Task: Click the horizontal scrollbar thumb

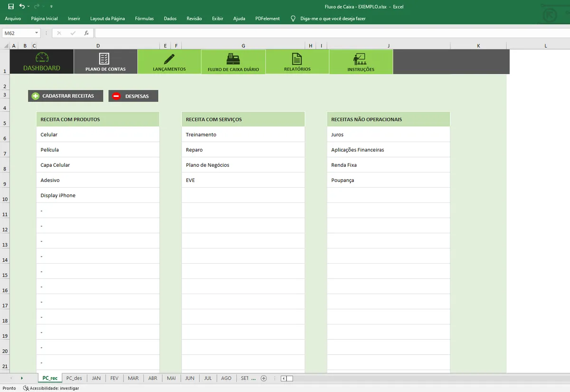Action: pyautogui.click(x=289, y=378)
